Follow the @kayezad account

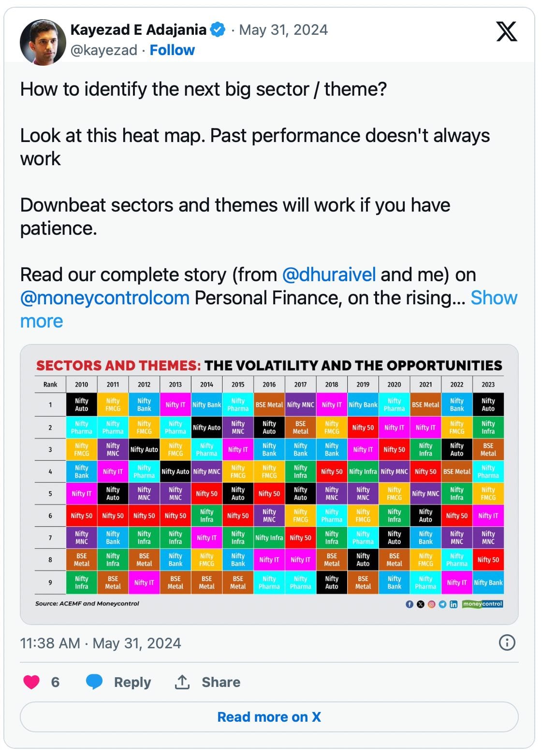tap(172, 50)
